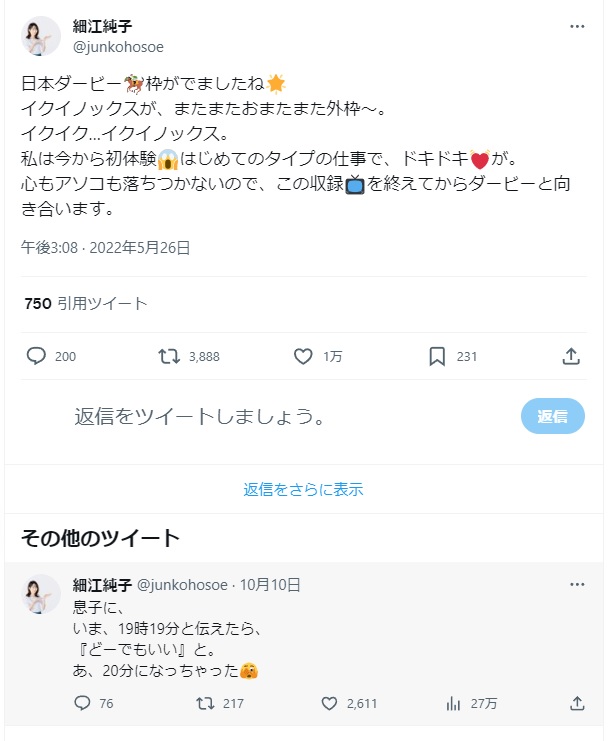Share the main tweet
Image resolution: width=615 pixels, height=741 pixels.
[571, 356]
